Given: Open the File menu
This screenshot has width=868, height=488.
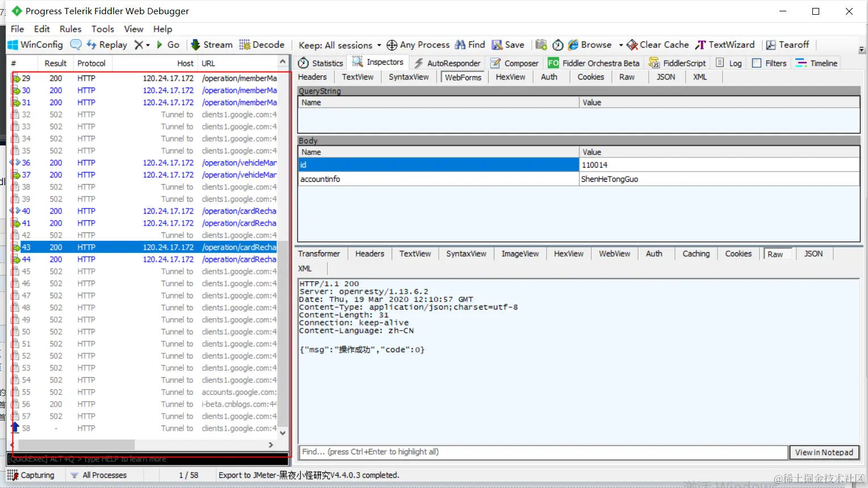Looking at the screenshot, I should (18, 29).
